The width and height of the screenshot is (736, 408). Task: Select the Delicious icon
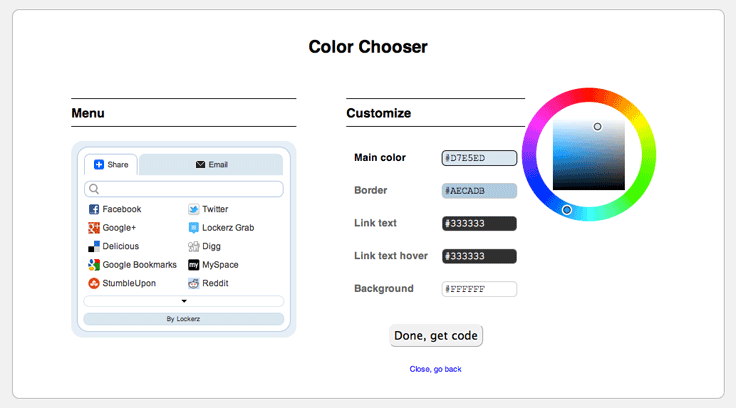pyautogui.click(x=94, y=246)
